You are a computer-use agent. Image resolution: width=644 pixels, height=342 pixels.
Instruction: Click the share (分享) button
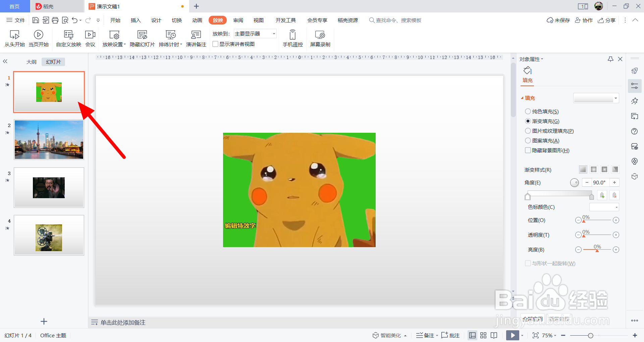point(606,20)
